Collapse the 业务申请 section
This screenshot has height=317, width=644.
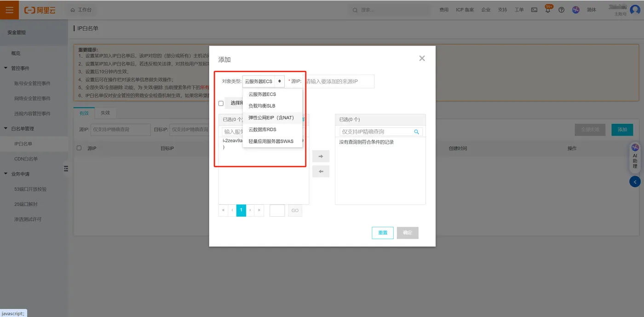20,174
